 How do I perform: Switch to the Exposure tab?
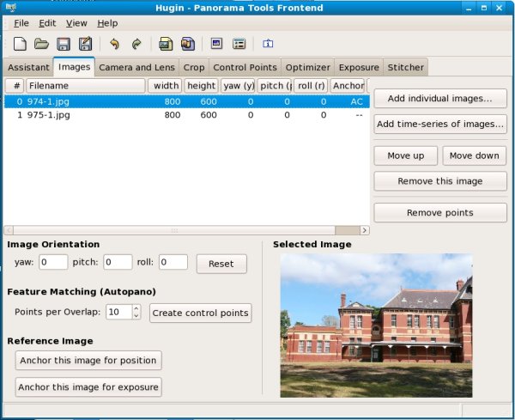point(359,67)
